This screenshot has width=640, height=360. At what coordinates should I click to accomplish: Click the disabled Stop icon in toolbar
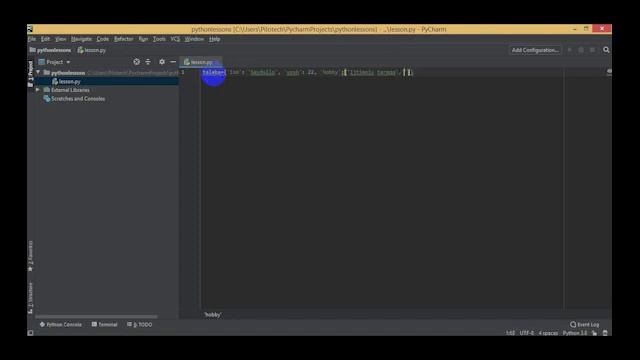pyautogui.click(x=592, y=50)
